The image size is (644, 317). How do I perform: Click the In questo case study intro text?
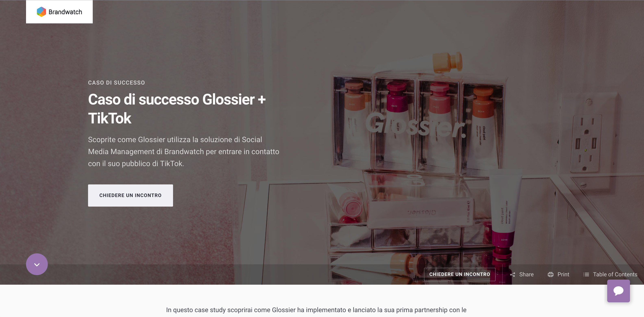pos(316,310)
